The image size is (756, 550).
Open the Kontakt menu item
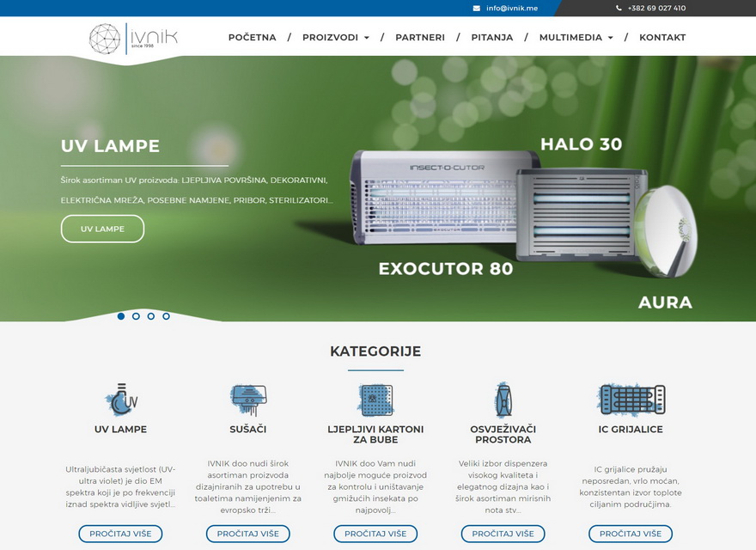coord(662,37)
